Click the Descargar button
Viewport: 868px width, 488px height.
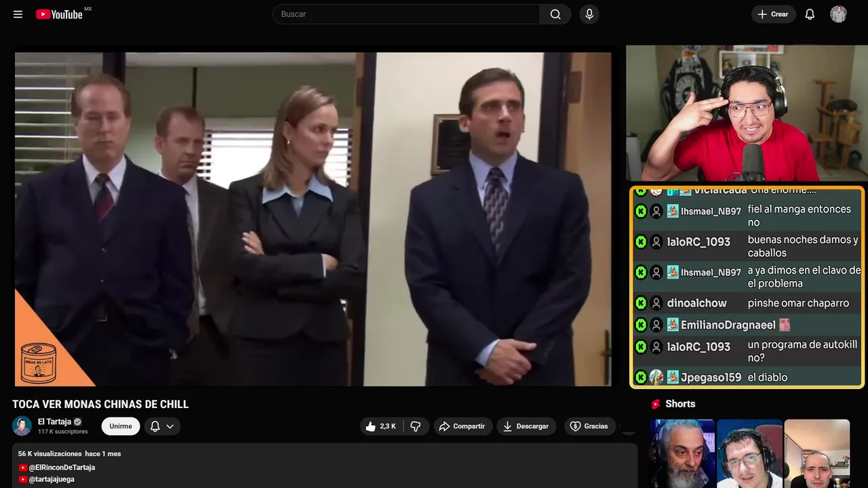(526, 426)
